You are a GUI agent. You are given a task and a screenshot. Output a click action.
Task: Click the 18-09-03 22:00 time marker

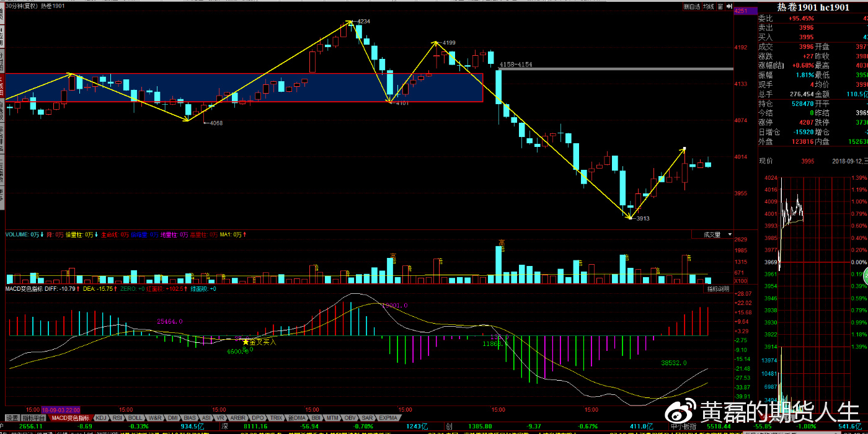[61, 410]
